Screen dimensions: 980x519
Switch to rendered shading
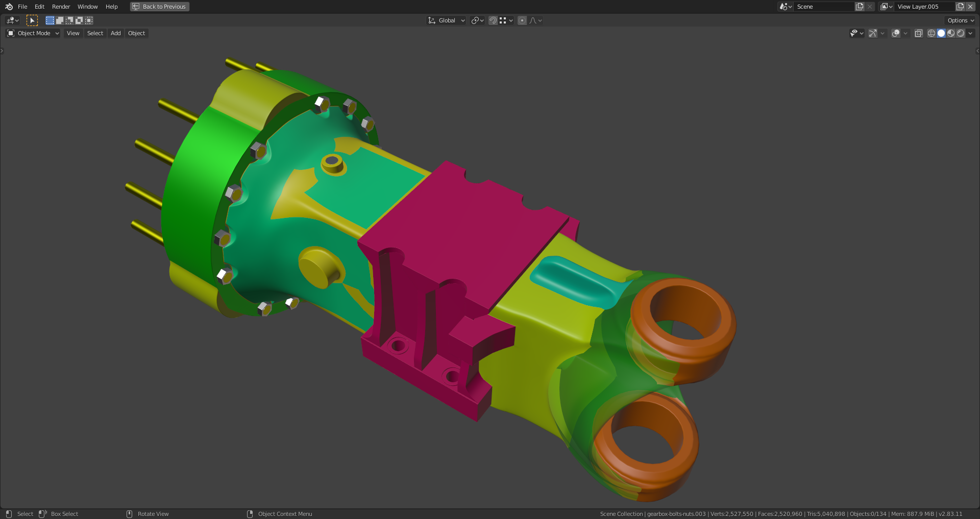961,33
